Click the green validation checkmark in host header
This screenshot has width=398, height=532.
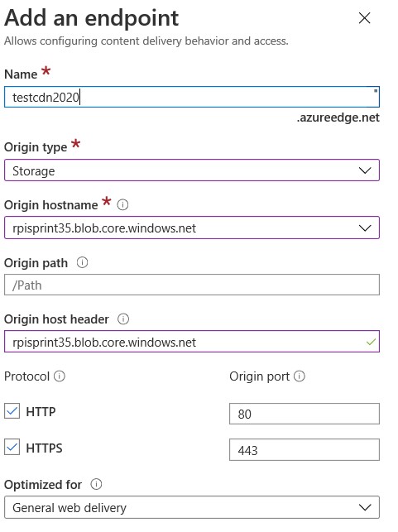[371, 342]
